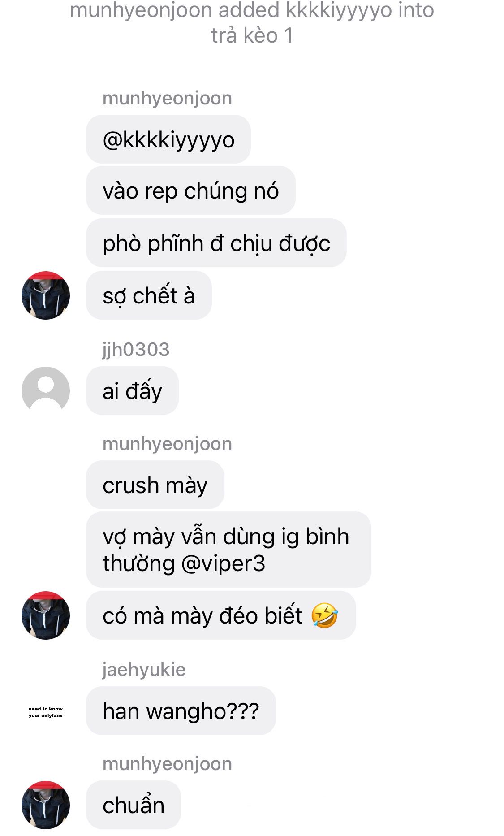Viewport: 504px width, 836px height.
Task: Tap the 'crush mày' message bubble
Action: click(x=155, y=485)
